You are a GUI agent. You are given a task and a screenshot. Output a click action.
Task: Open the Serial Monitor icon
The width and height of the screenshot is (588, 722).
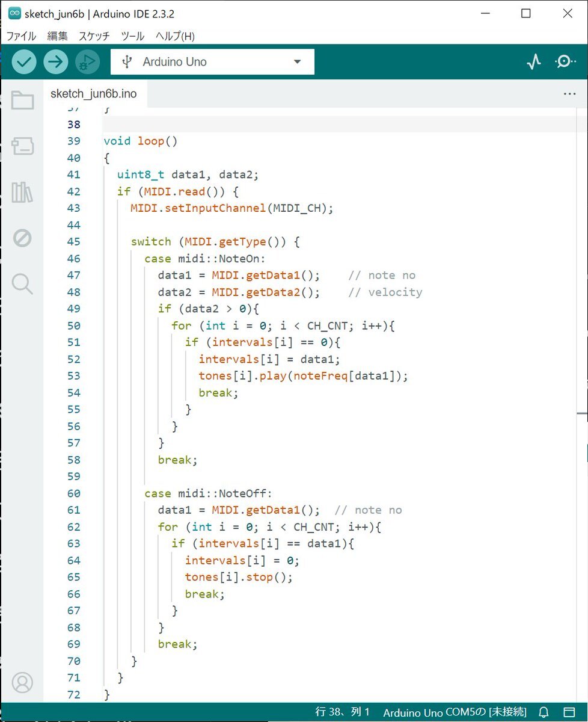tap(565, 61)
